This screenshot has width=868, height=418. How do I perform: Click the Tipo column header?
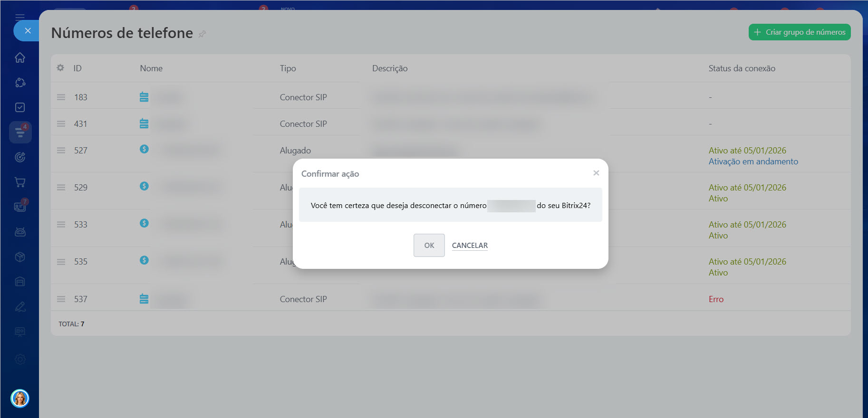[x=288, y=68]
